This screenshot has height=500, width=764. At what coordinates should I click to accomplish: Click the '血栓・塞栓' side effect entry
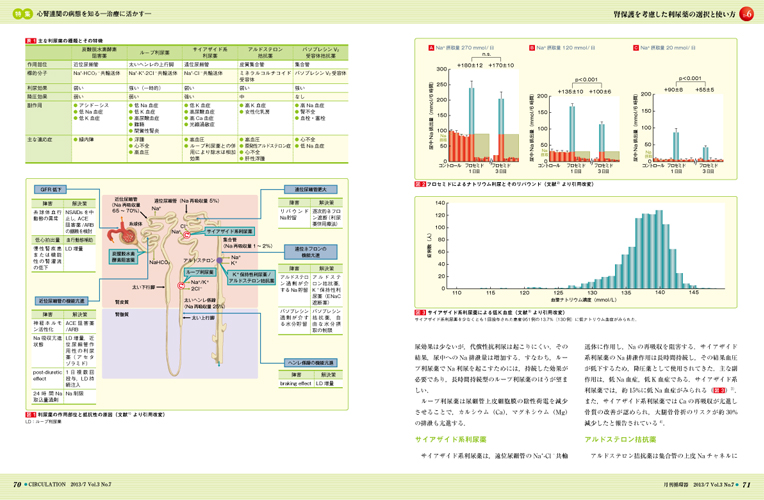coord(310,118)
